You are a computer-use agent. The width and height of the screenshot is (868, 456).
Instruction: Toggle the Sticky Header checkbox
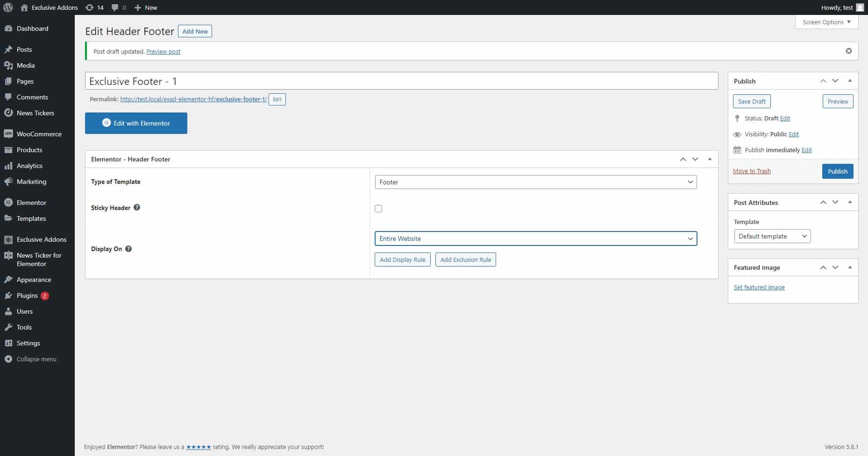(378, 209)
